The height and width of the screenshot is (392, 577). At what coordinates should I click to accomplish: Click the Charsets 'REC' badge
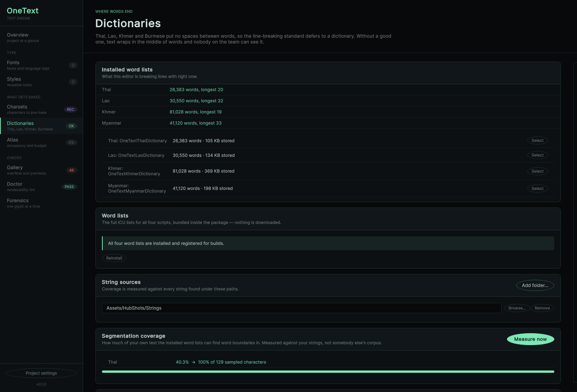pyautogui.click(x=70, y=110)
